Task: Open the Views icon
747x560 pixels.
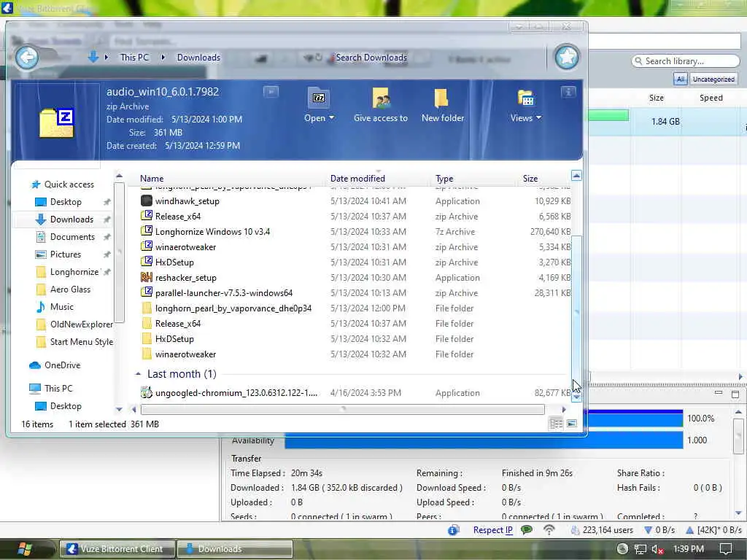Action: coord(525,98)
